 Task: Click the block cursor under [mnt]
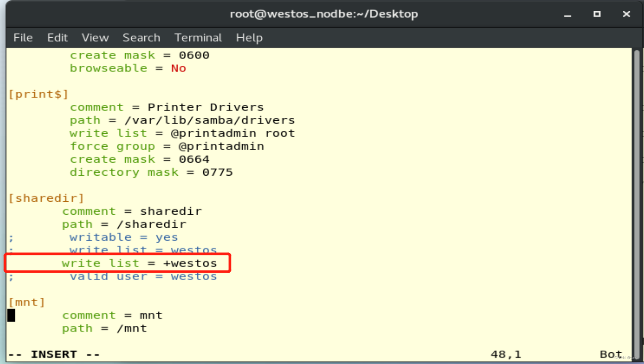[x=11, y=315]
